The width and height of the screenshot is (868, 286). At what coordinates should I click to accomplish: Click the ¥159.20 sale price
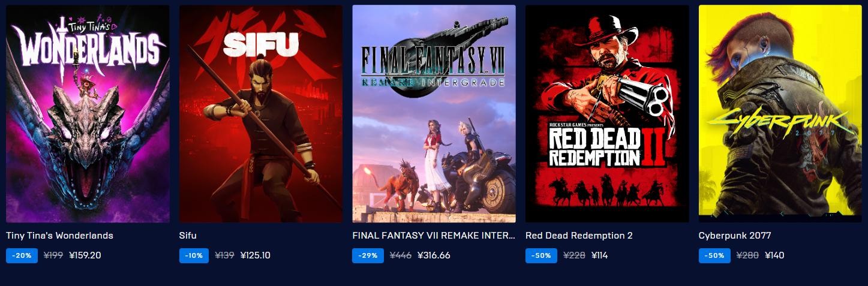click(x=85, y=255)
